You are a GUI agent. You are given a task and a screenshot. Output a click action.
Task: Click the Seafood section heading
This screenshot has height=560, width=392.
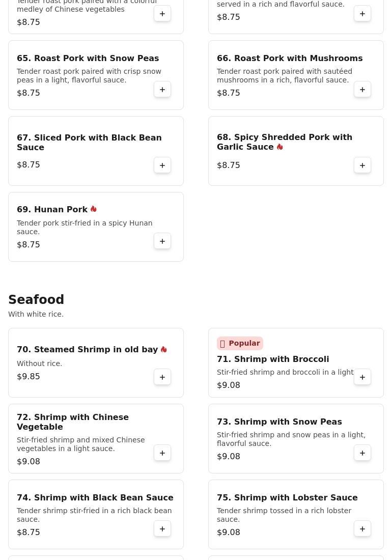click(36, 299)
